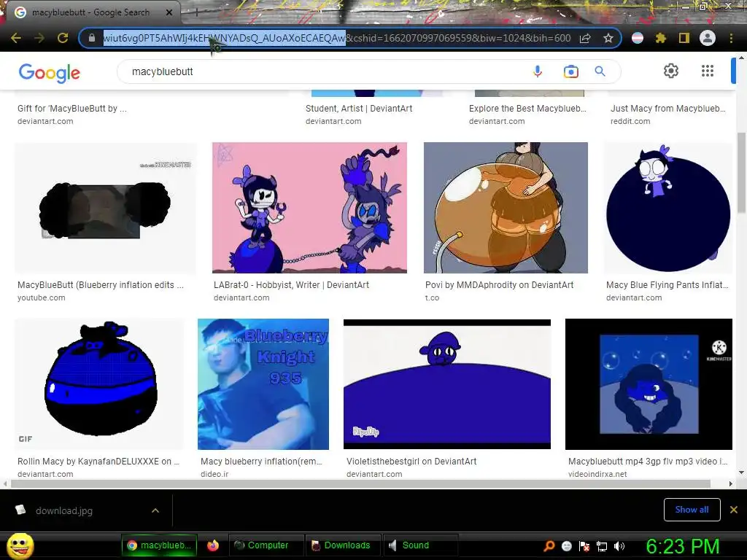Open Google quick settings gear

pos(671,71)
